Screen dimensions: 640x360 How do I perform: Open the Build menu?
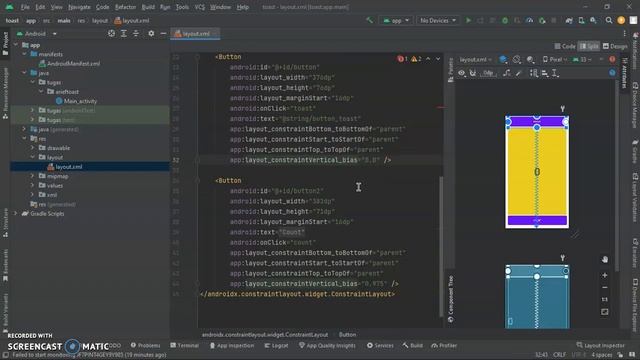click(148, 7)
